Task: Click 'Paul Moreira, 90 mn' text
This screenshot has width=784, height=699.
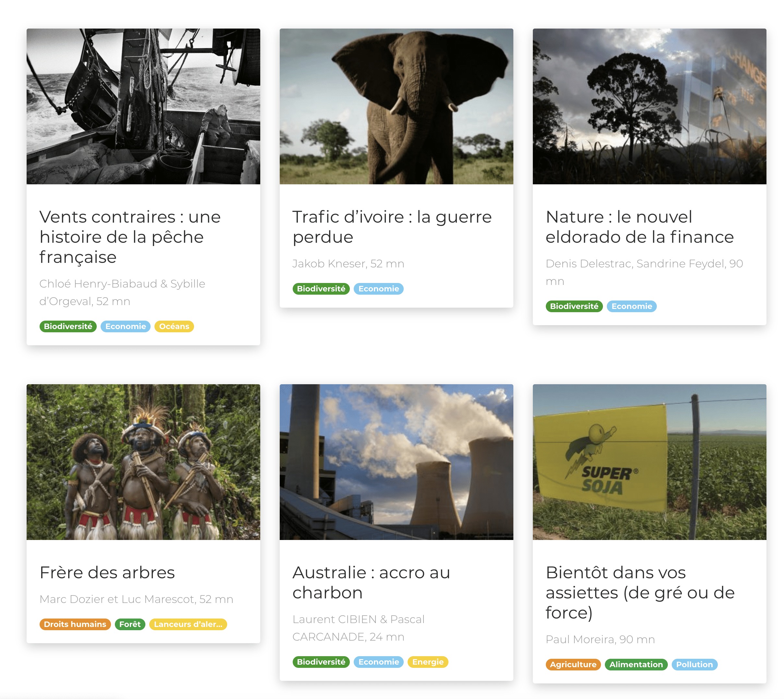Action: point(600,640)
